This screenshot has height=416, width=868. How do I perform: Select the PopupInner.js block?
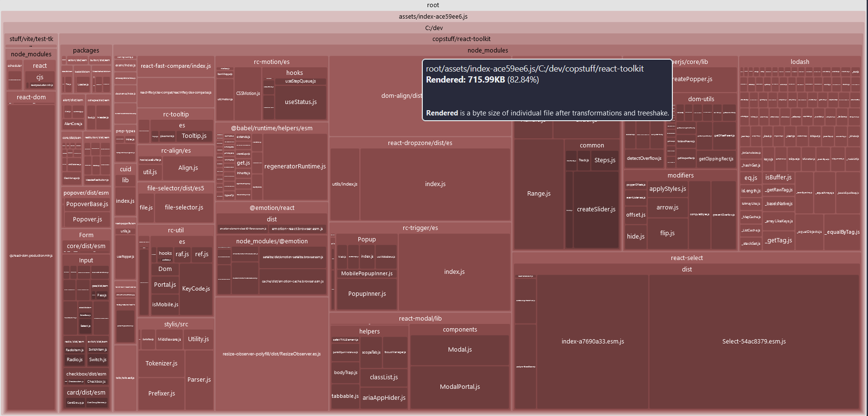tap(366, 294)
